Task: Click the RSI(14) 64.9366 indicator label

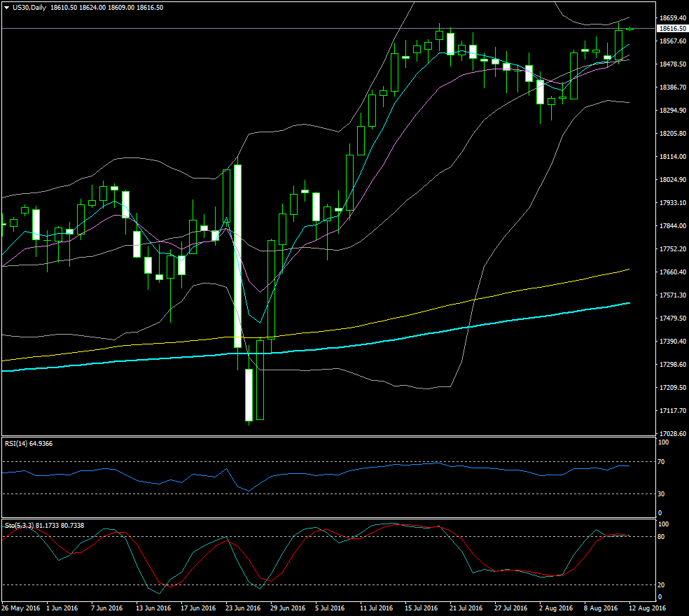Action: click(x=29, y=444)
